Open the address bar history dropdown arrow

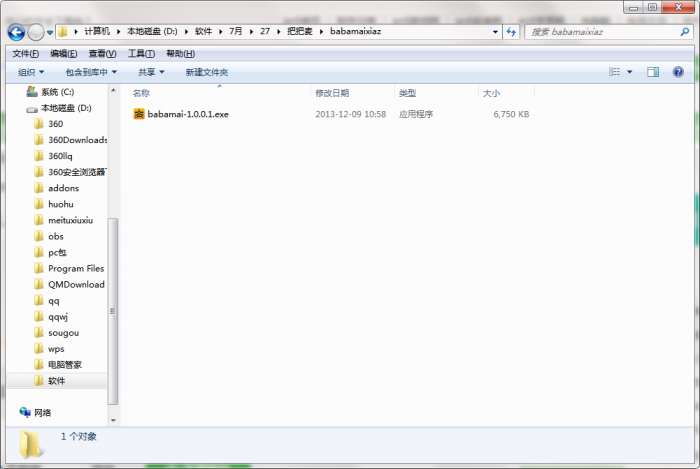495,32
